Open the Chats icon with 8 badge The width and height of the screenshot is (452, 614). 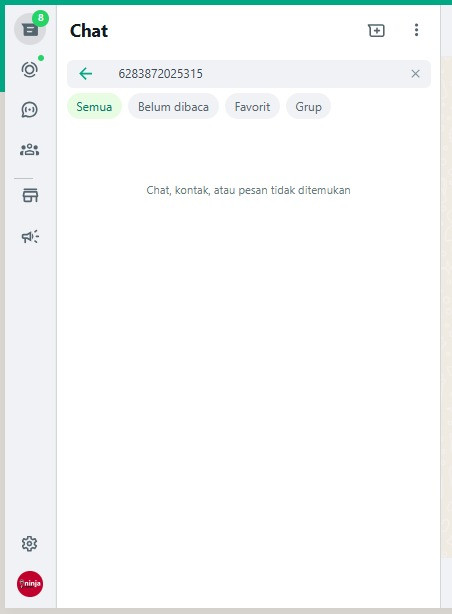[x=30, y=29]
